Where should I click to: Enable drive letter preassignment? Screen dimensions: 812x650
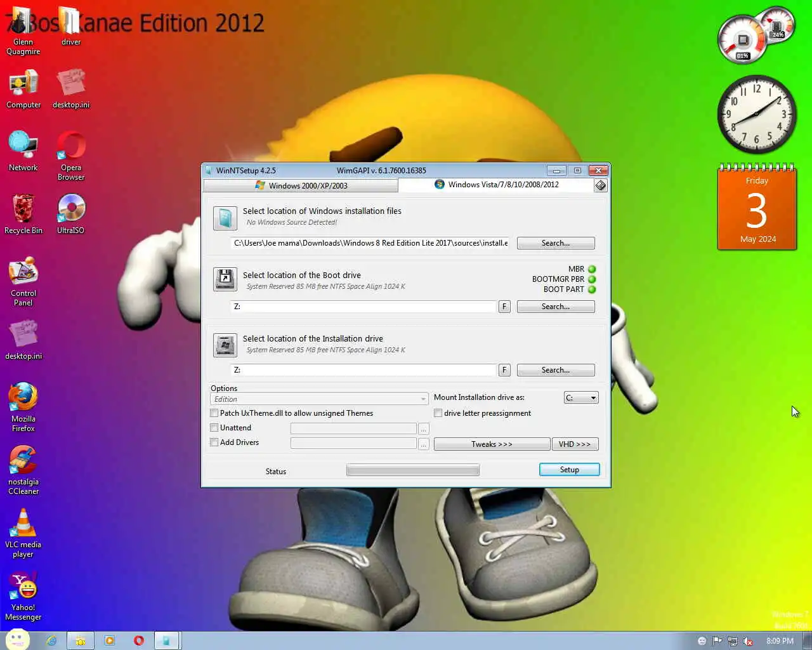pyautogui.click(x=438, y=413)
